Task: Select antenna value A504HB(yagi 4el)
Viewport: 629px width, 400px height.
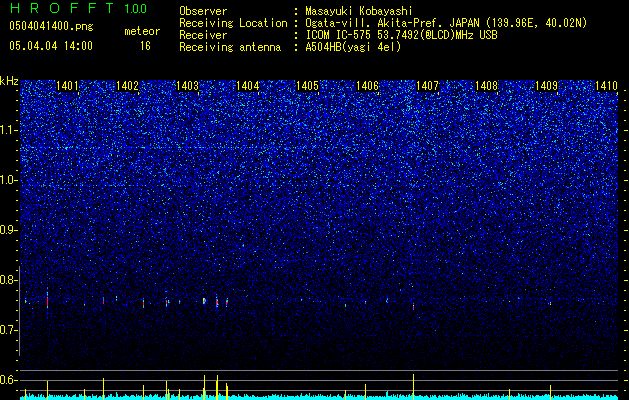Action: [353, 47]
